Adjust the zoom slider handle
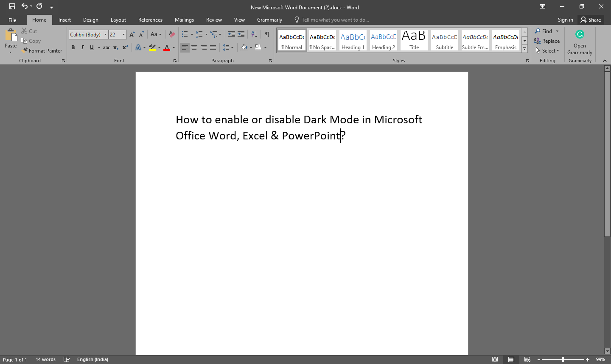The width and height of the screenshot is (611, 364). pos(563,359)
